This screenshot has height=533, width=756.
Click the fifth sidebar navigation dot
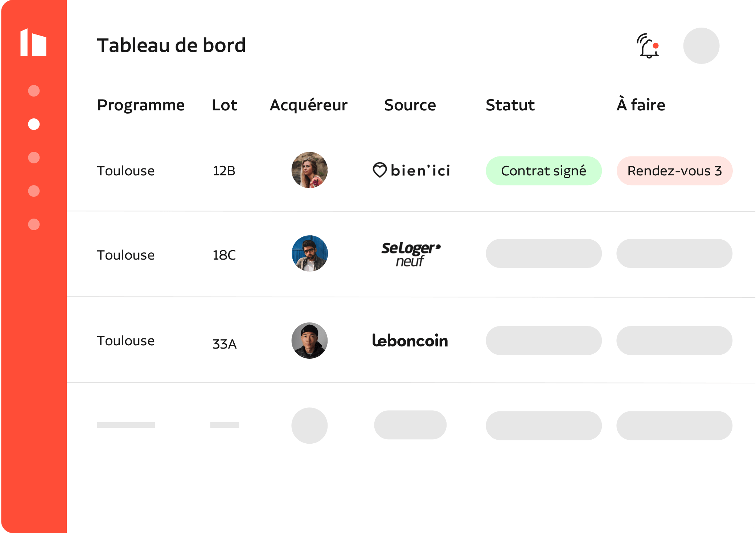[x=34, y=224]
